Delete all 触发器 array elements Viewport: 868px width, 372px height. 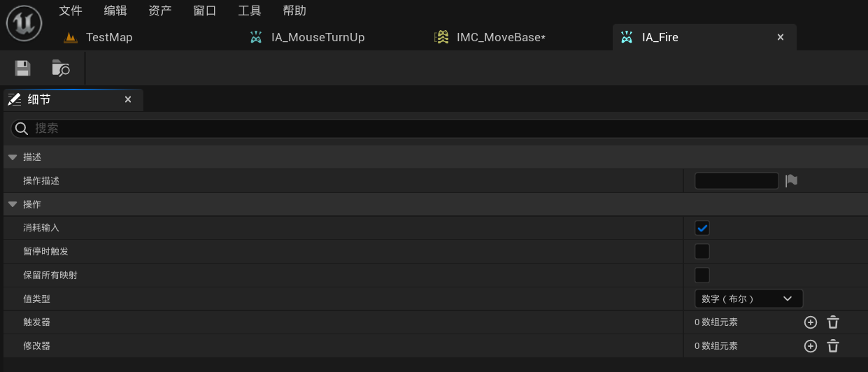(833, 322)
